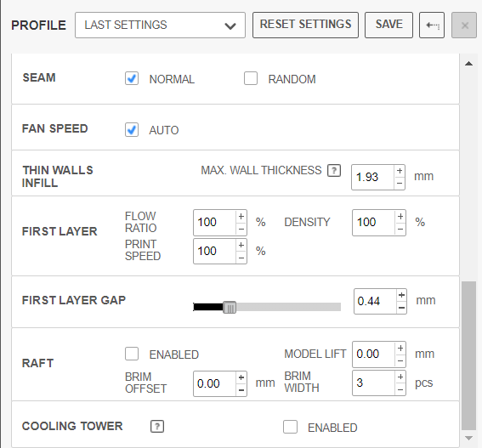Increase First Layer Gap with plus
Screen dimensions: 482x448
point(401,295)
